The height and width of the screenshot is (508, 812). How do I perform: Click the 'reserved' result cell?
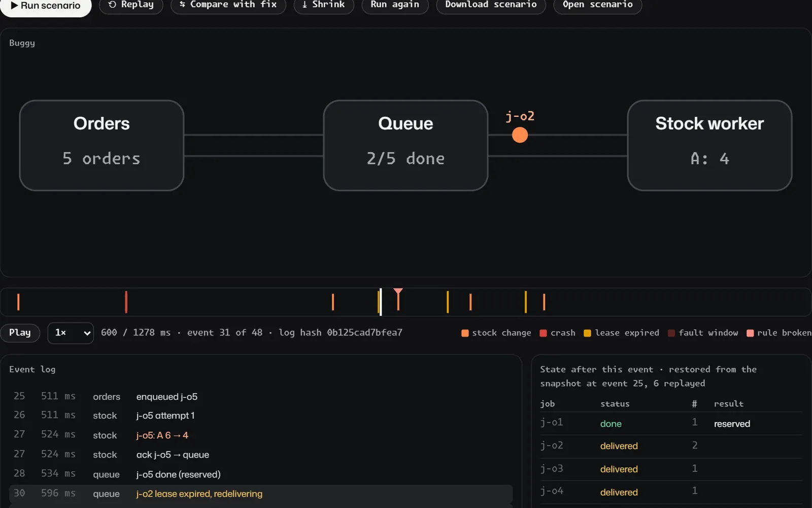(732, 424)
